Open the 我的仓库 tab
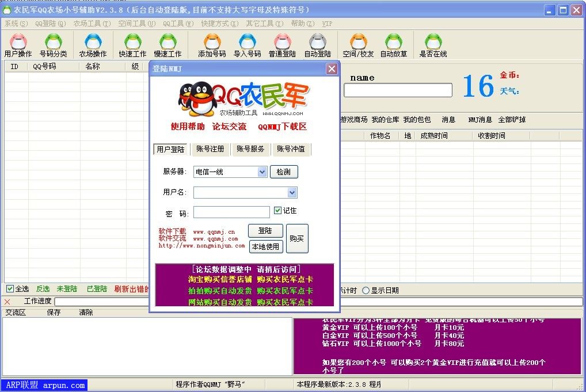 [385, 120]
